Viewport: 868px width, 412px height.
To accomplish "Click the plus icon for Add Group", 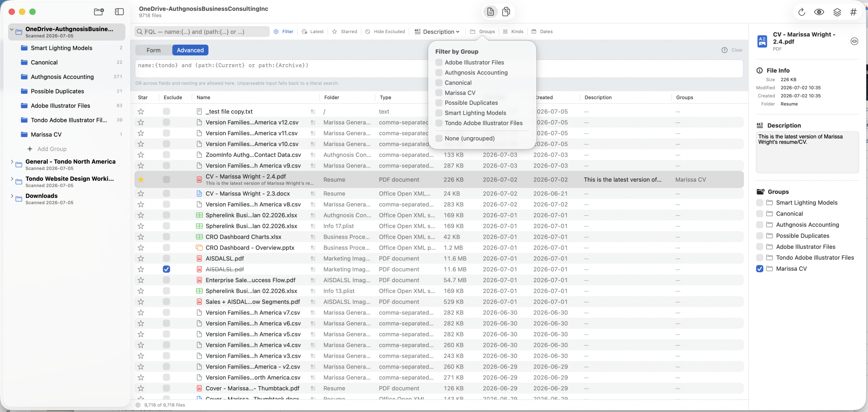I will [x=30, y=149].
